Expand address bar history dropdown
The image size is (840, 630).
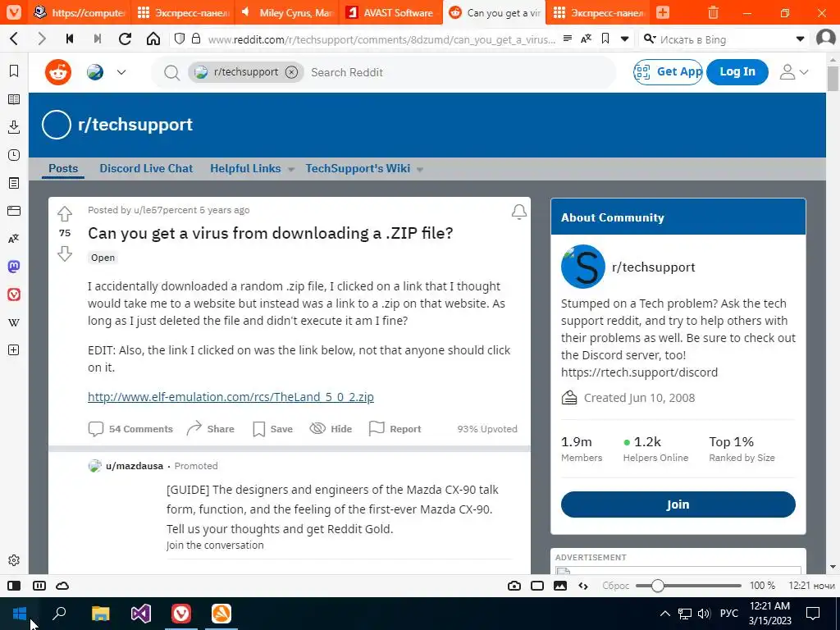click(x=624, y=39)
